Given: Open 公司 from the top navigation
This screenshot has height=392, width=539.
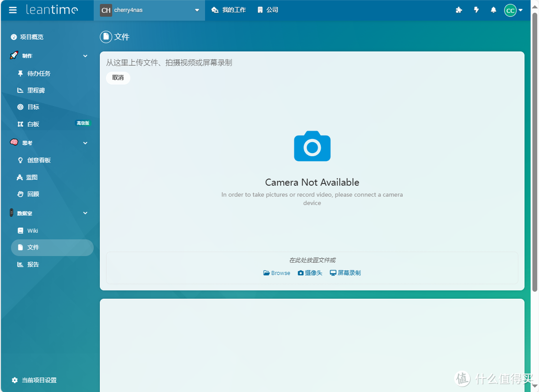Looking at the screenshot, I should [268, 9].
